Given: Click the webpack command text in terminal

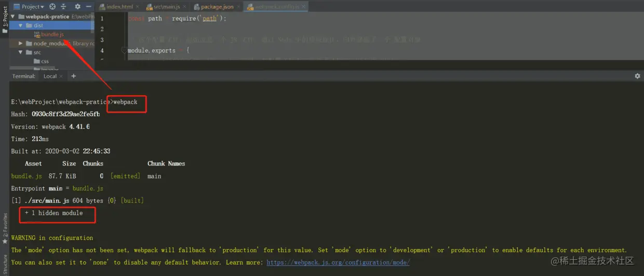Looking at the screenshot, I should [x=125, y=102].
